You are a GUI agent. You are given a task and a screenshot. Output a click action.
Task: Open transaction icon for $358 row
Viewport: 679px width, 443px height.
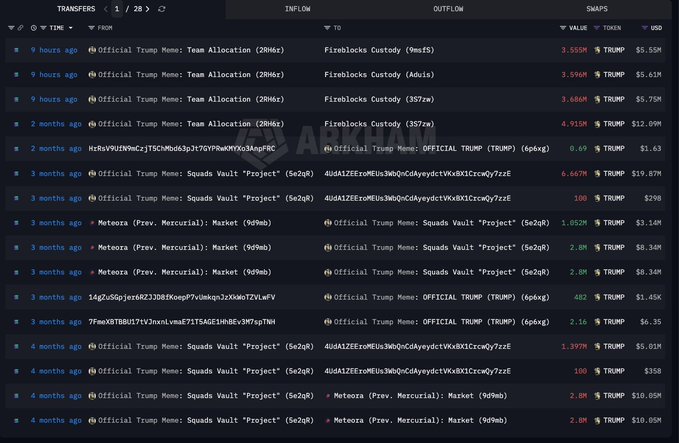(x=16, y=372)
